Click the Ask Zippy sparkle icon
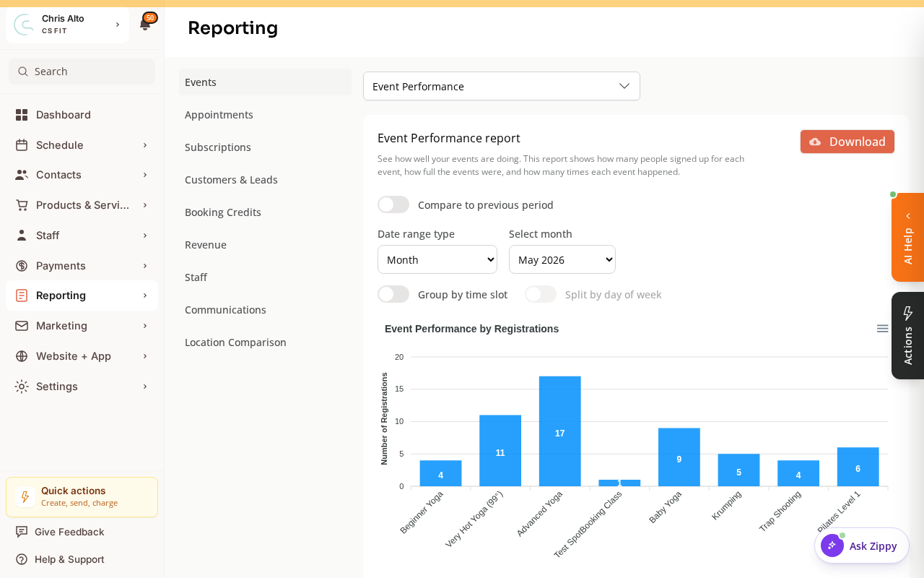 [832, 545]
